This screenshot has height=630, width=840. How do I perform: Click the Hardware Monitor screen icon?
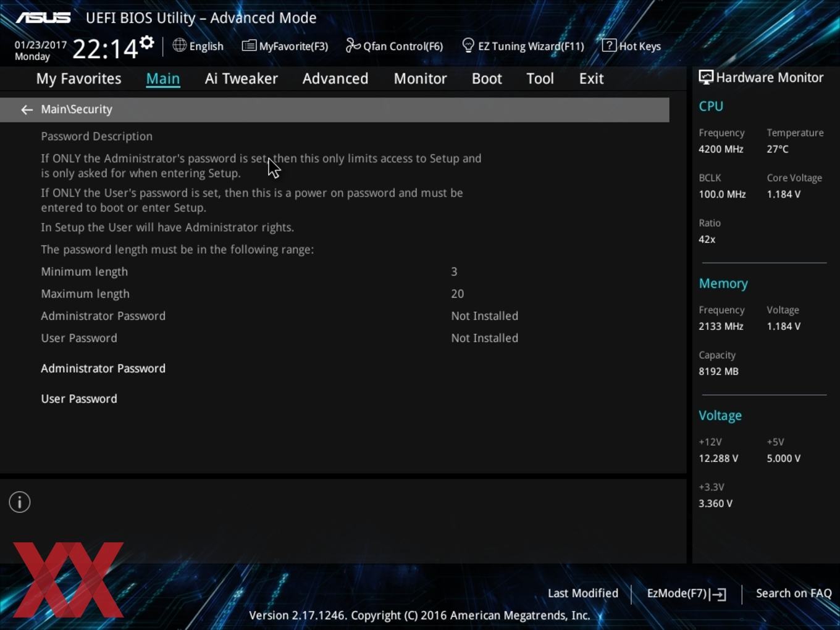tap(706, 77)
